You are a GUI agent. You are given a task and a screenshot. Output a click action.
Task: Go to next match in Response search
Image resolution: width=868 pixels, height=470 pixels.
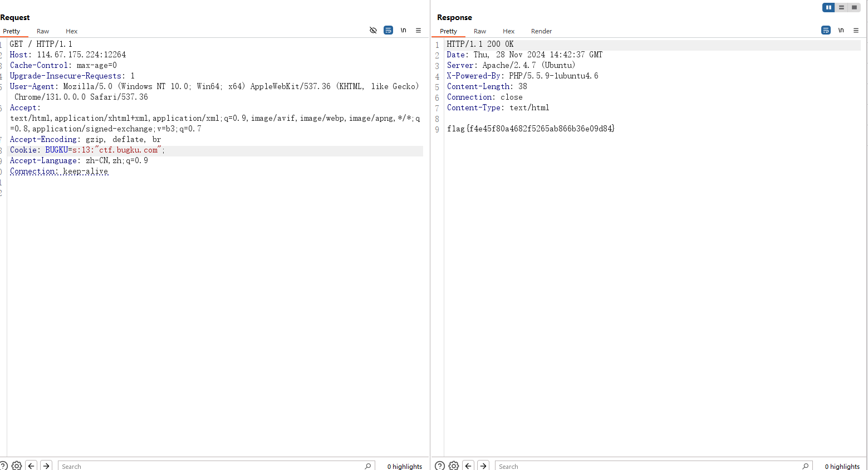[x=483, y=466]
